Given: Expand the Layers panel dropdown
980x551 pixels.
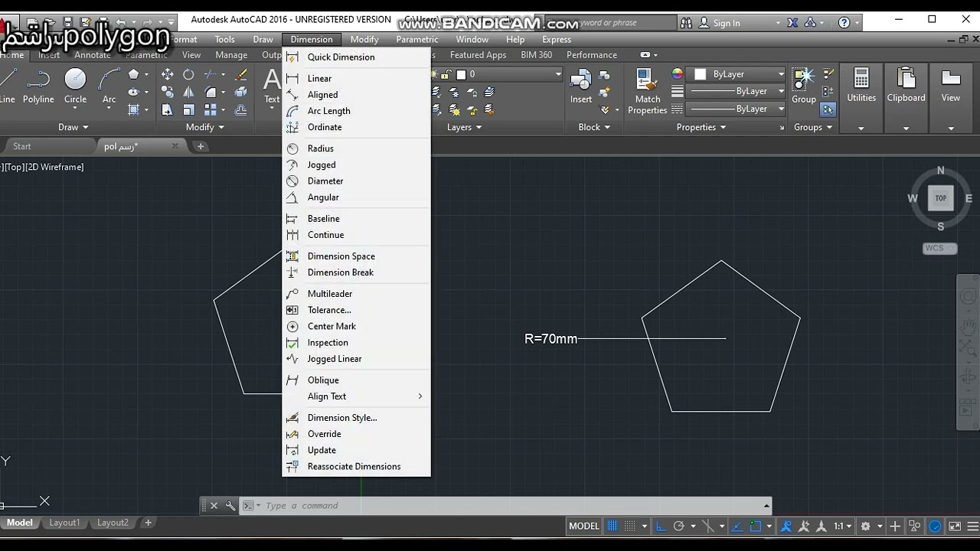Looking at the screenshot, I should [465, 127].
